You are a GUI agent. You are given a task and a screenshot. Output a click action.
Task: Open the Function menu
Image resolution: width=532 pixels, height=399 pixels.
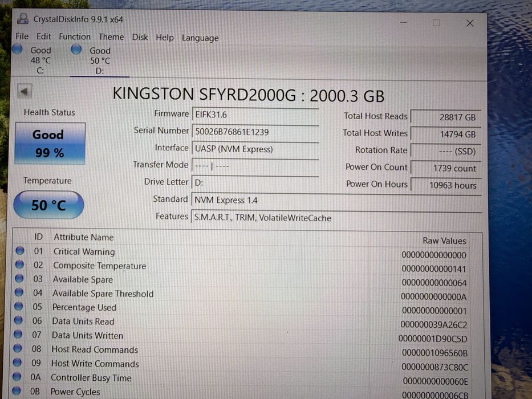75,36
